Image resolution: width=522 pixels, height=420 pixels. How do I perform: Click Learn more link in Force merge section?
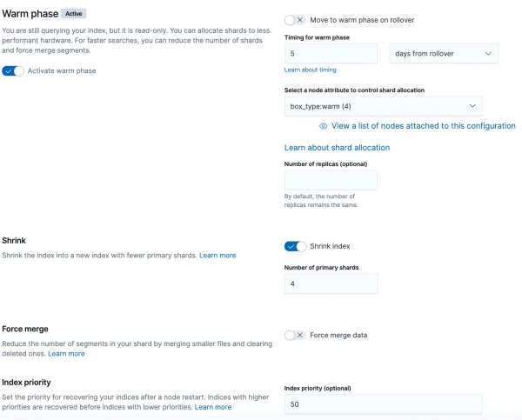[66, 354]
